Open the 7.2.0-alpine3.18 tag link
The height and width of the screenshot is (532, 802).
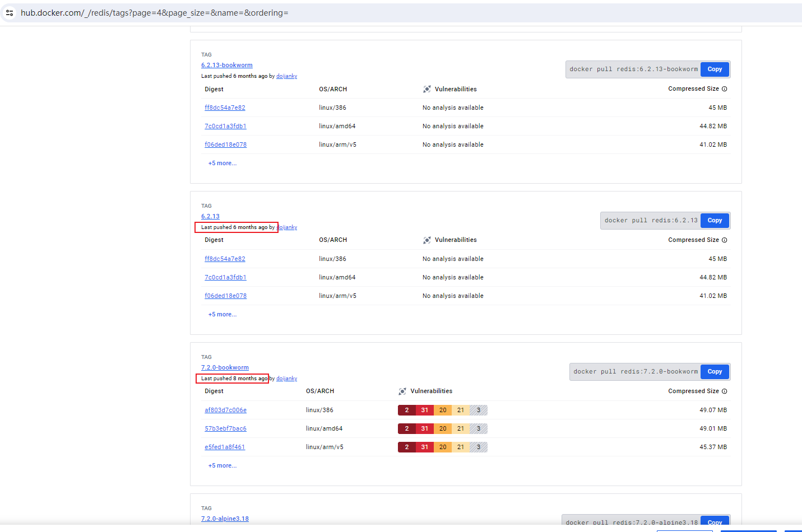[225, 519]
